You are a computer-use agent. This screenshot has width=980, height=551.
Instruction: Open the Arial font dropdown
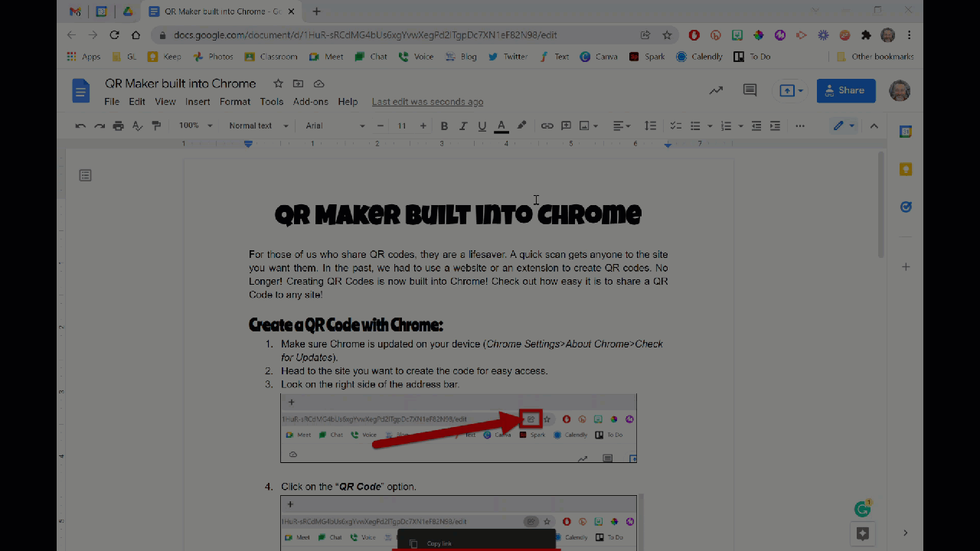[335, 126]
